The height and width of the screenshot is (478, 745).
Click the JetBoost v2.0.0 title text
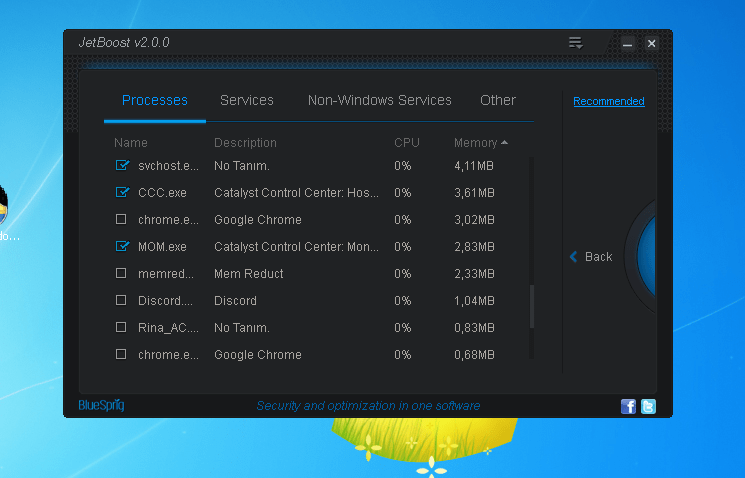pos(124,43)
